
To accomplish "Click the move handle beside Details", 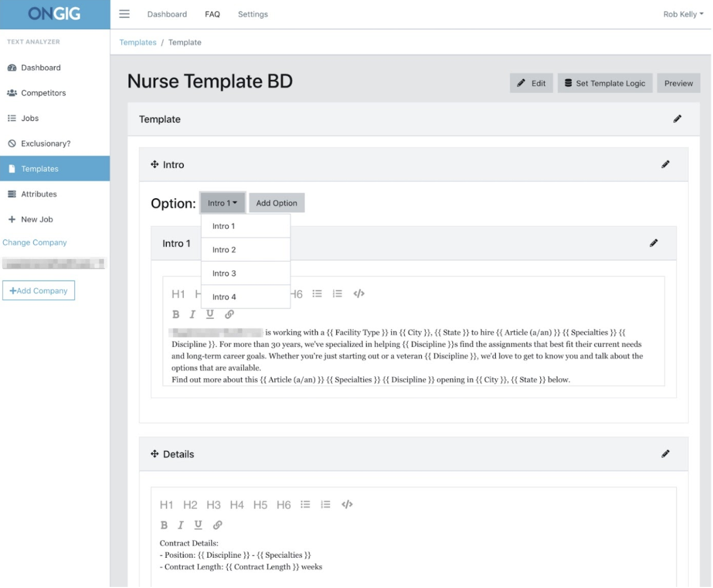I will [154, 454].
